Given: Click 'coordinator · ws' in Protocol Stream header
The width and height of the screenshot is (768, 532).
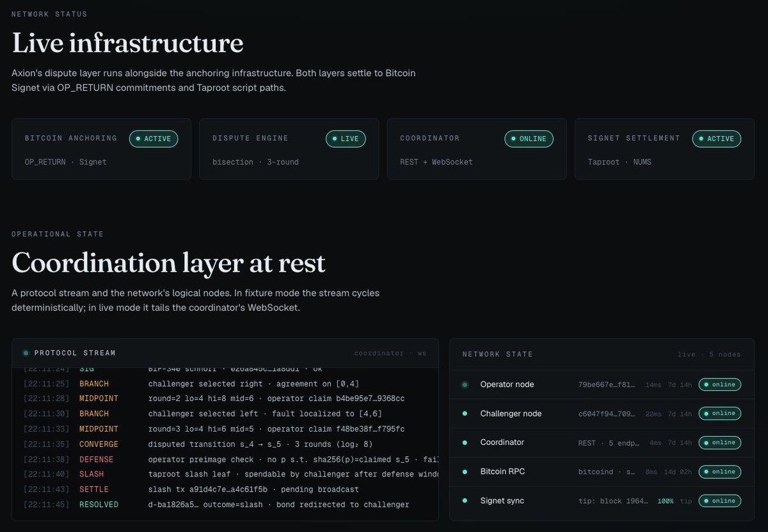Looking at the screenshot, I should tap(390, 353).
